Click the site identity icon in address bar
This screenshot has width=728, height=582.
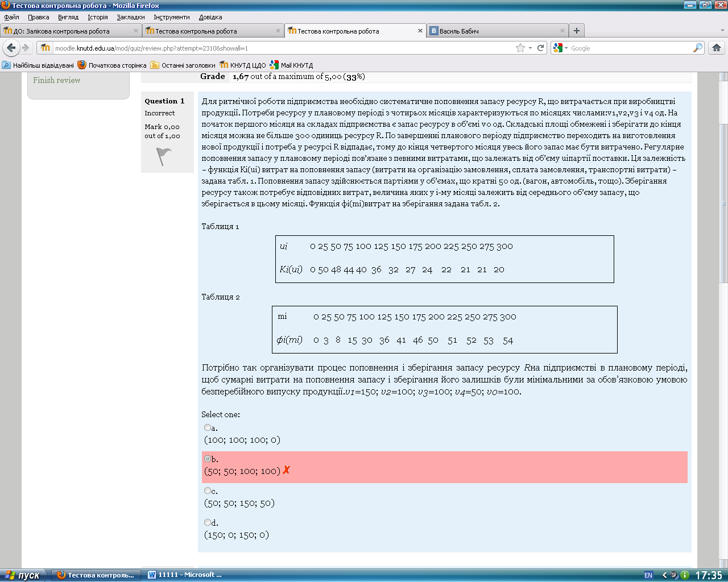[45, 48]
